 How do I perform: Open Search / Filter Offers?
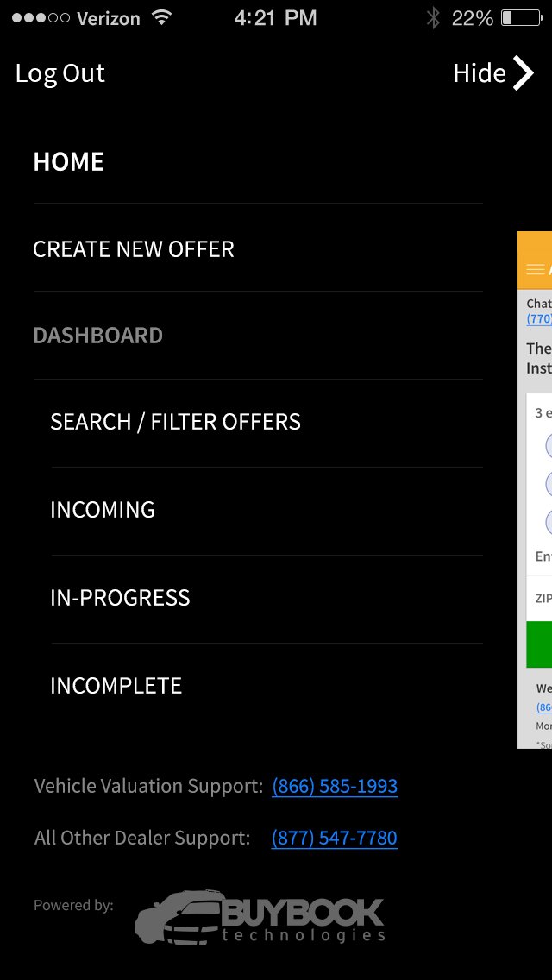(x=176, y=422)
